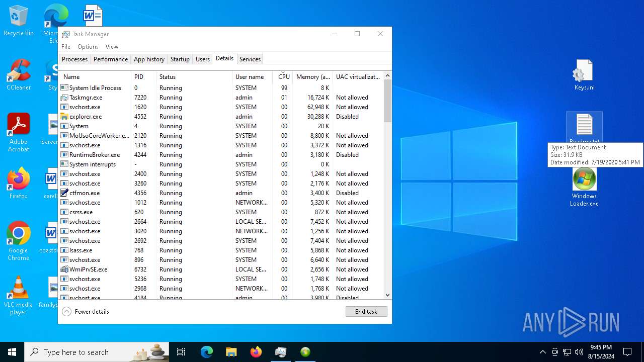Click the green orb taskbar app icon
Image resolution: width=644 pixels, height=362 pixels.
coord(305,352)
